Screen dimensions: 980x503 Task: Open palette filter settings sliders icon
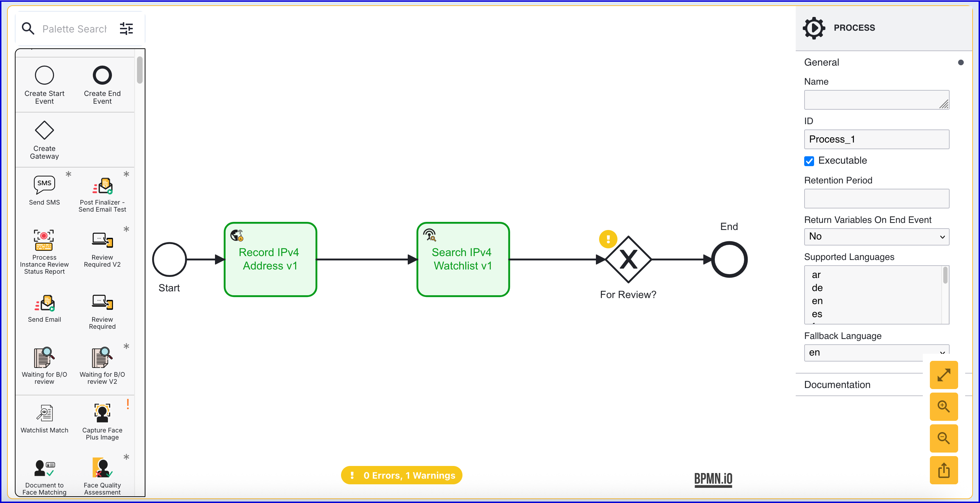click(126, 29)
